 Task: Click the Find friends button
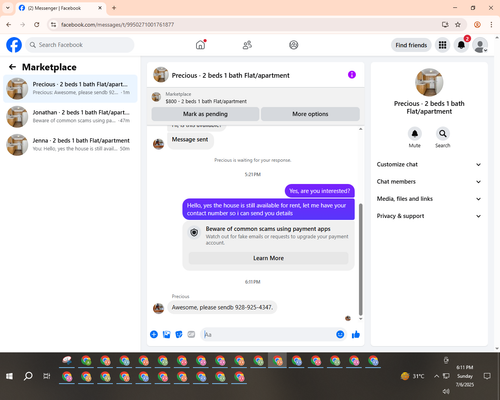pos(411,45)
